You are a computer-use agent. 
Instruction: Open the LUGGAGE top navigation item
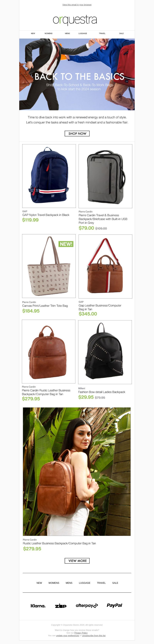[x=83, y=33]
